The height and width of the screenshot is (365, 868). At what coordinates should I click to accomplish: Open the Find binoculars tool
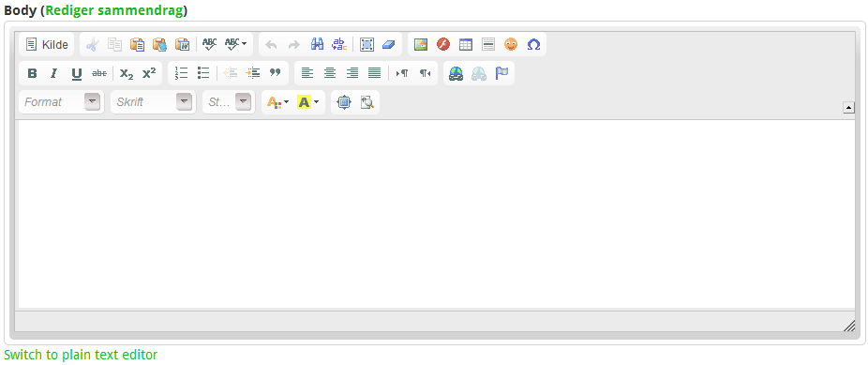[x=317, y=44]
